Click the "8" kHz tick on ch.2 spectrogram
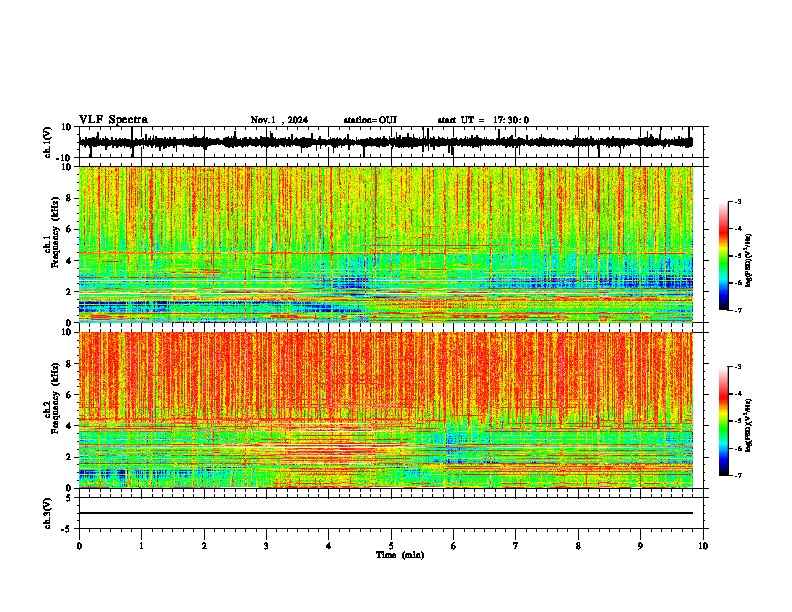 click(69, 364)
